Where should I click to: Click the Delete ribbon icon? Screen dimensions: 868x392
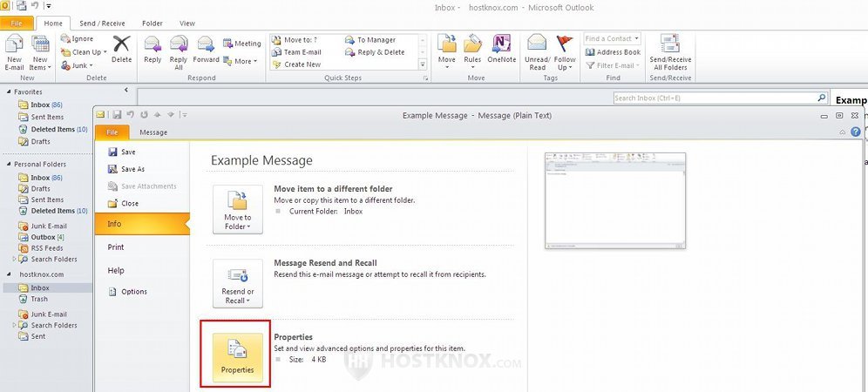pyautogui.click(x=121, y=49)
